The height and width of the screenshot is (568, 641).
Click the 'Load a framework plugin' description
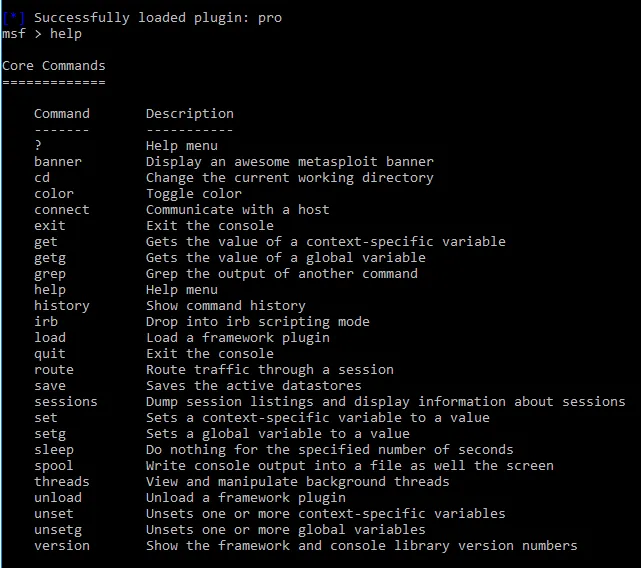point(238,338)
